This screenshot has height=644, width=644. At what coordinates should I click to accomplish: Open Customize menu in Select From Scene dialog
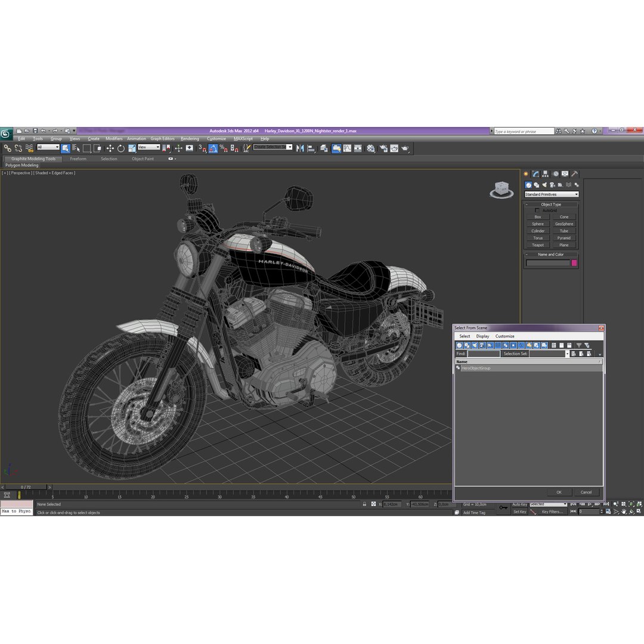[505, 336]
